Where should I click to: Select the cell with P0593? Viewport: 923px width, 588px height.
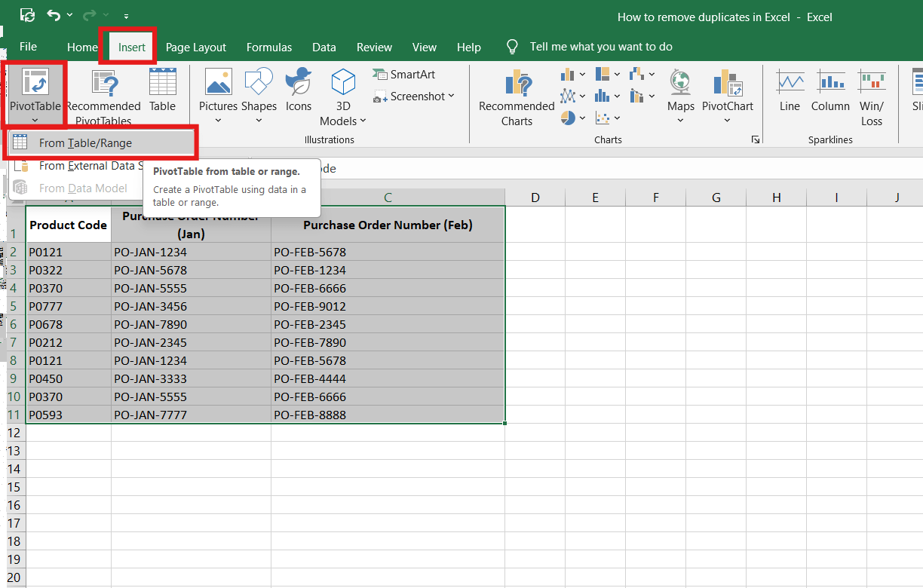click(69, 415)
